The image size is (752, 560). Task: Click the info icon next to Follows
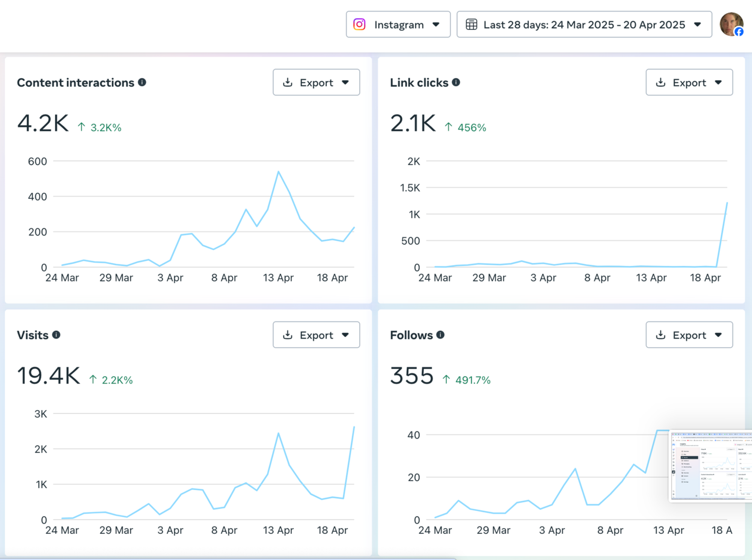(x=441, y=335)
